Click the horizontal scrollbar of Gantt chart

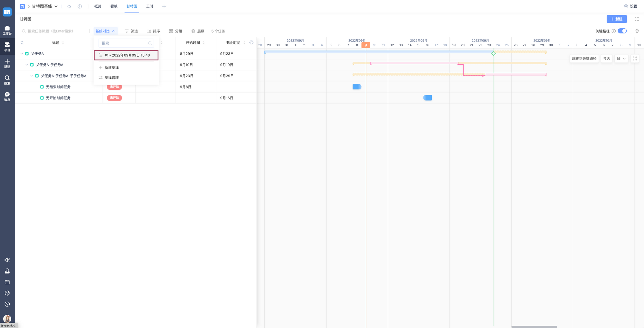[x=534, y=327]
